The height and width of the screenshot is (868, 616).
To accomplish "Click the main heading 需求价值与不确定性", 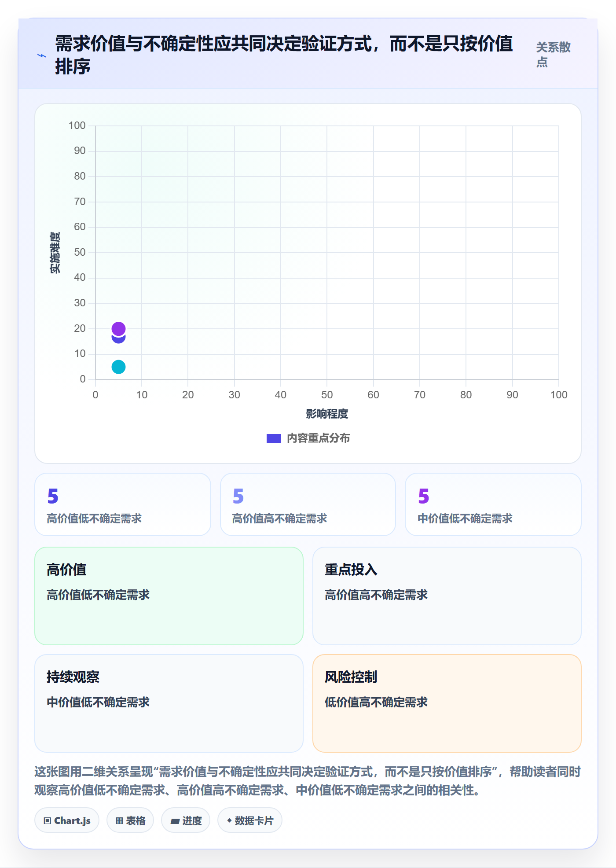I will coord(284,55).
